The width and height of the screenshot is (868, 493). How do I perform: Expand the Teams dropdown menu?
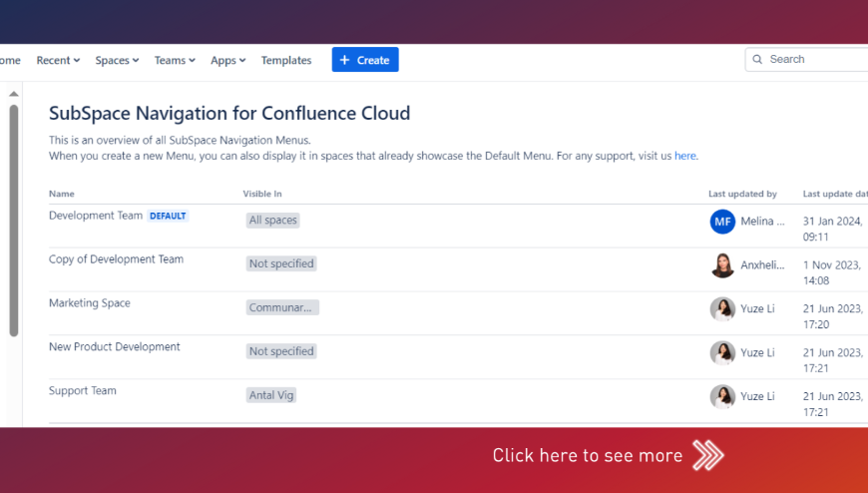click(x=175, y=61)
